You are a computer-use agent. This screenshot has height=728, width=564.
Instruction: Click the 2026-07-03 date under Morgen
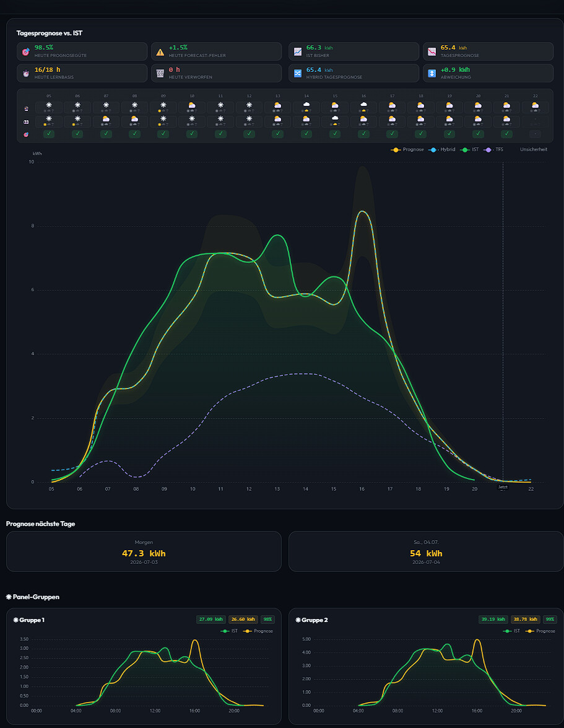click(x=144, y=562)
